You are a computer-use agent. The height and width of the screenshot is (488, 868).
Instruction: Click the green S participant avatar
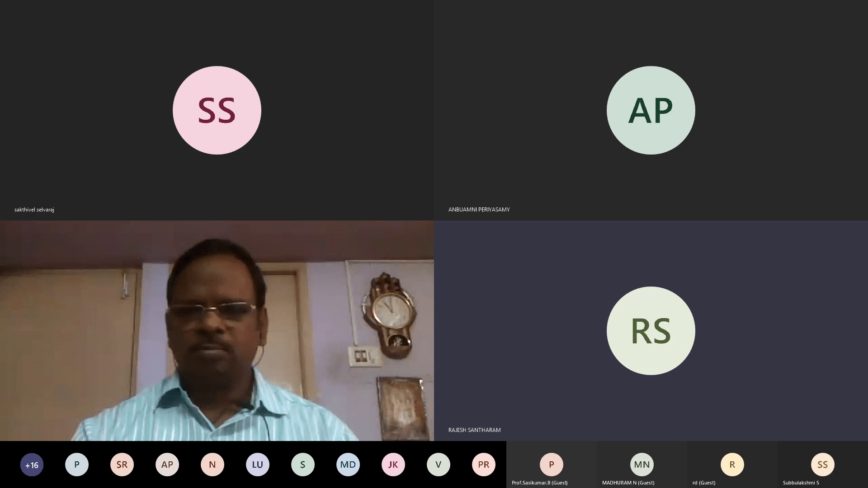(x=303, y=465)
